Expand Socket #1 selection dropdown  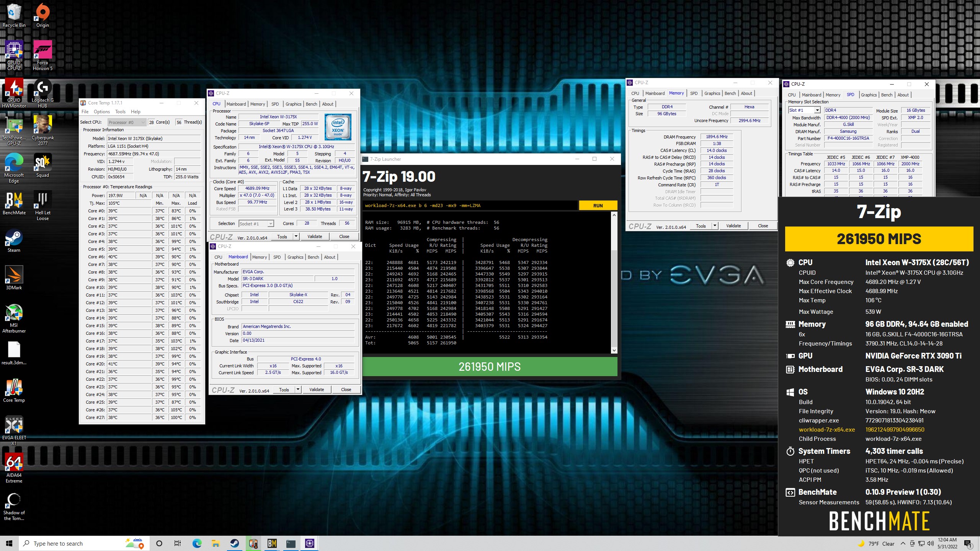coord(256,223)
